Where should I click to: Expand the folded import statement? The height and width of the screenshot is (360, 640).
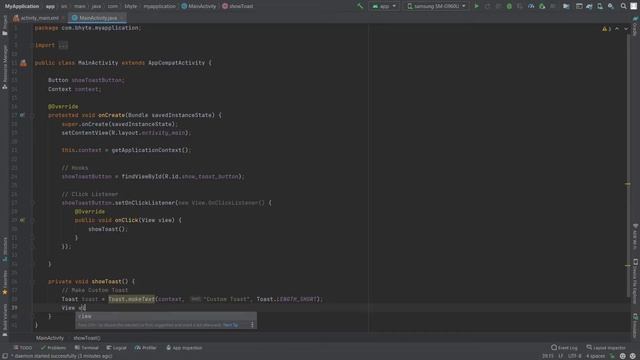pyautogui.click(x=63, y=45)
